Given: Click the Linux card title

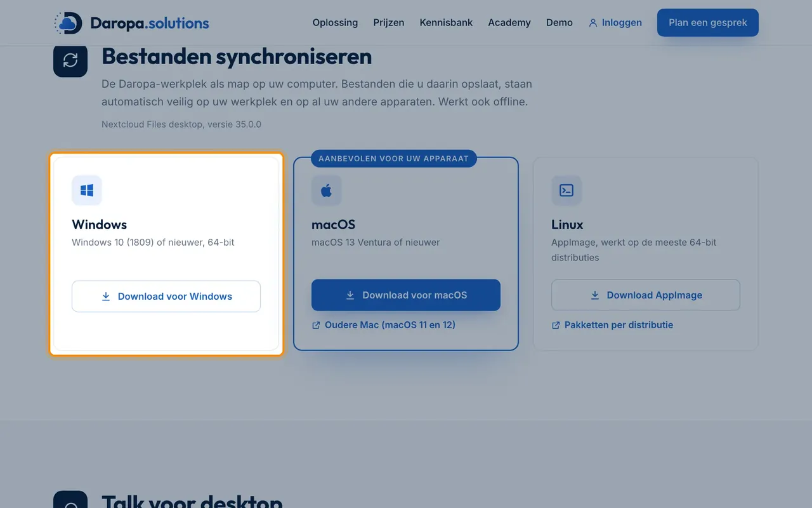Looking at the screenshot, I should tap(568, 225).
